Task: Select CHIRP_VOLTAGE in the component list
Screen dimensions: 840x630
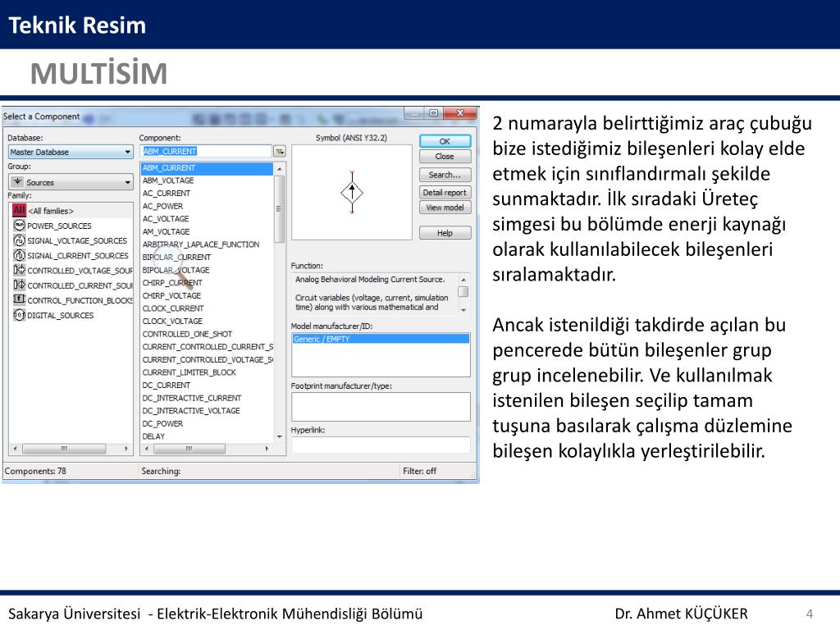Action: (207, 295)
